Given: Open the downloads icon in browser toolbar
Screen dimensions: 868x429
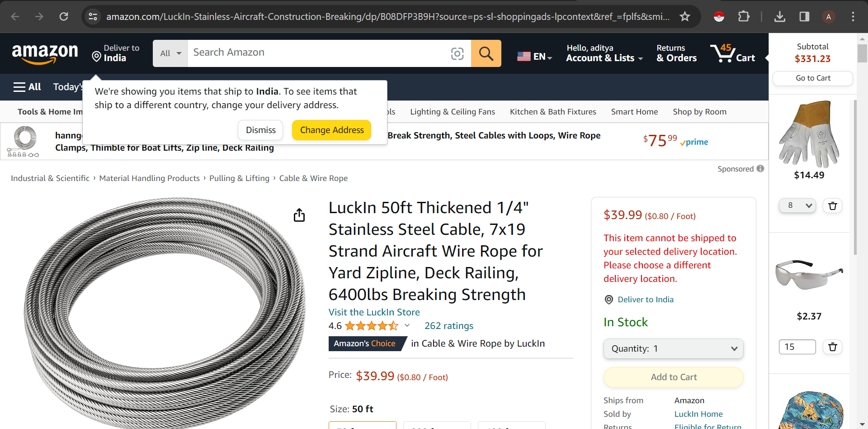Looking at the screenshot, I should pos(780,16).
